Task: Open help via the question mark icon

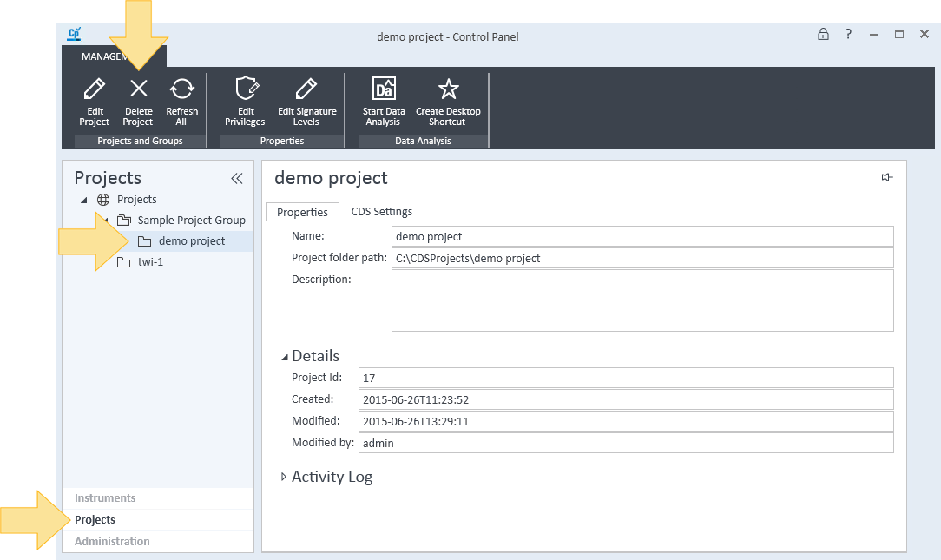Action: coord(848,34)
